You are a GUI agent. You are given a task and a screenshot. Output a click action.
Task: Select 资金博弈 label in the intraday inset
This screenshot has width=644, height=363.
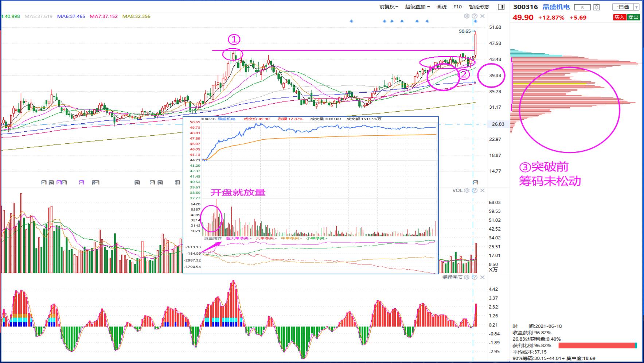(213, 238)
